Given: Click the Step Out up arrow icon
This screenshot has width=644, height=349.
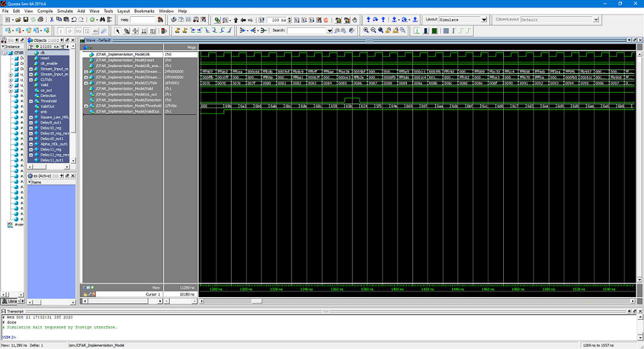Looking at the screenshot, I should pyautogui.click(x=383, y=20).
